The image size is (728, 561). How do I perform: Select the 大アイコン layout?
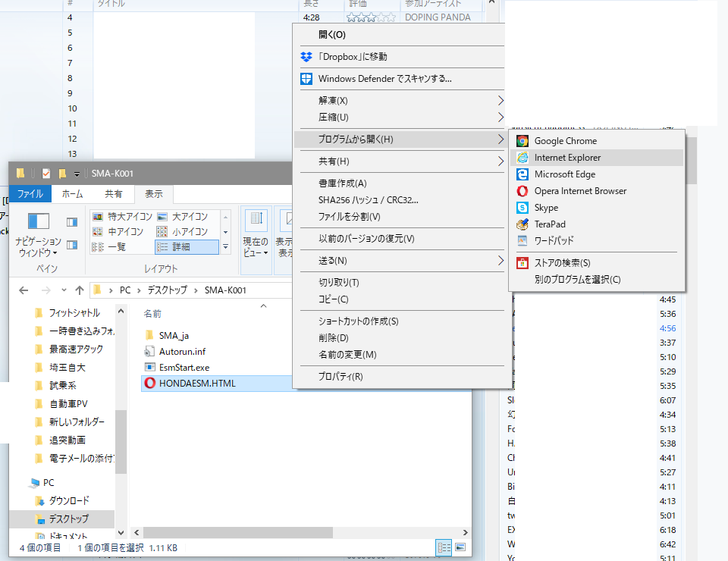coord(183,217)
